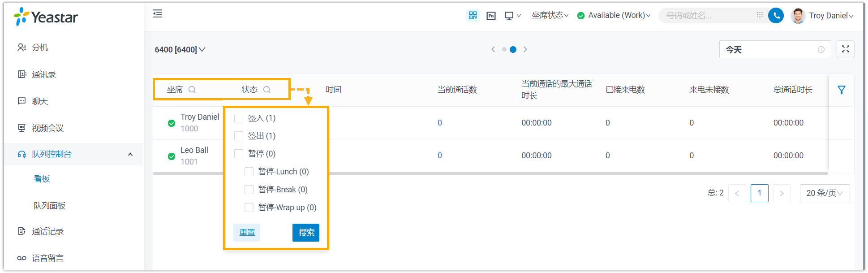Screen dimensions: 868x273
Task: Click the search icon next to 坐席 column
Action: click(192, 90)
